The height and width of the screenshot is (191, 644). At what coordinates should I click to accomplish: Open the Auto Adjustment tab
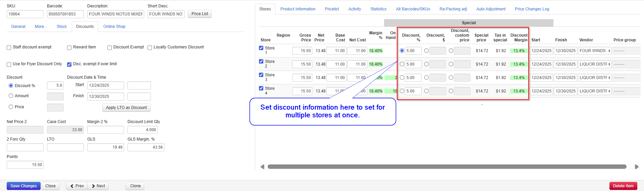tap(491, 9)
